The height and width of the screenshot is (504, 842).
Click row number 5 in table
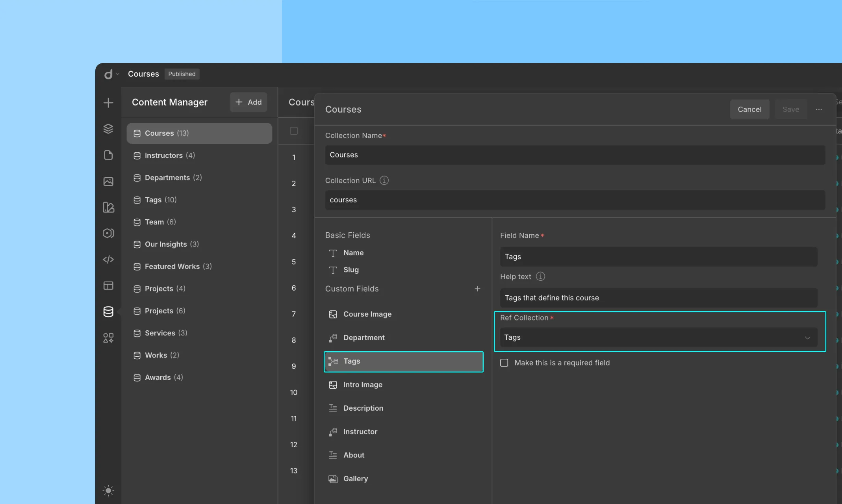point(294,262)
